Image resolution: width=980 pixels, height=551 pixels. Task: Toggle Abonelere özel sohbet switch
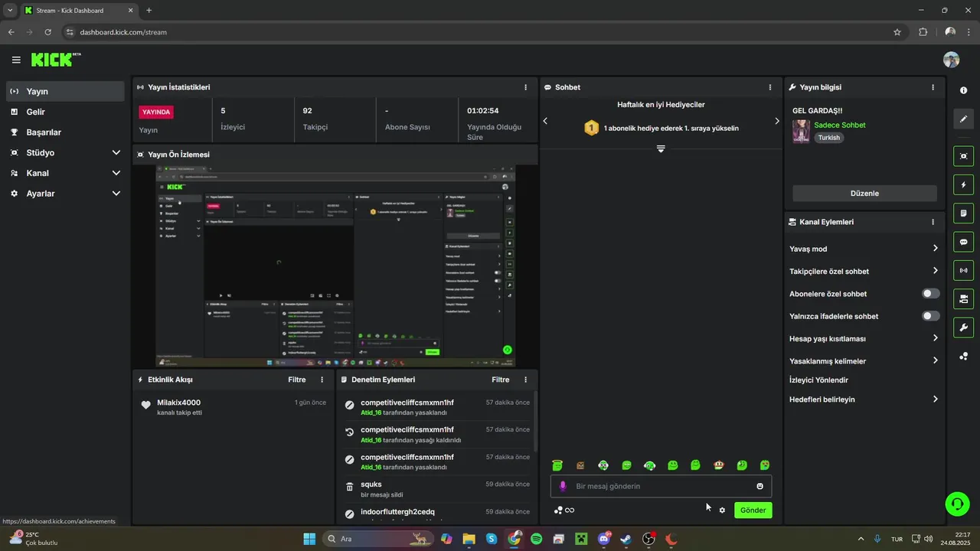tap(930, 294)
